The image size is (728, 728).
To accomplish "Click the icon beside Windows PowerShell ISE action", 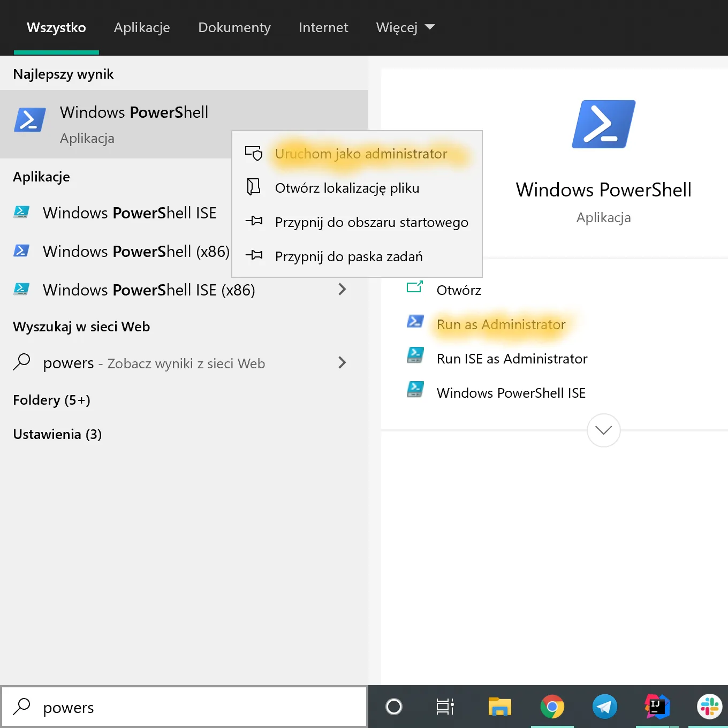I will pyautogui.click(x=415, y=389).
